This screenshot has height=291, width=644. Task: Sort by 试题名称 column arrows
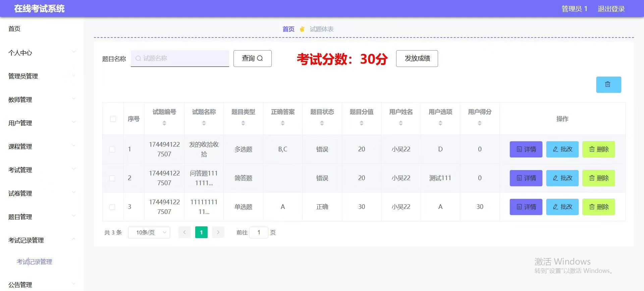[204, 123]
